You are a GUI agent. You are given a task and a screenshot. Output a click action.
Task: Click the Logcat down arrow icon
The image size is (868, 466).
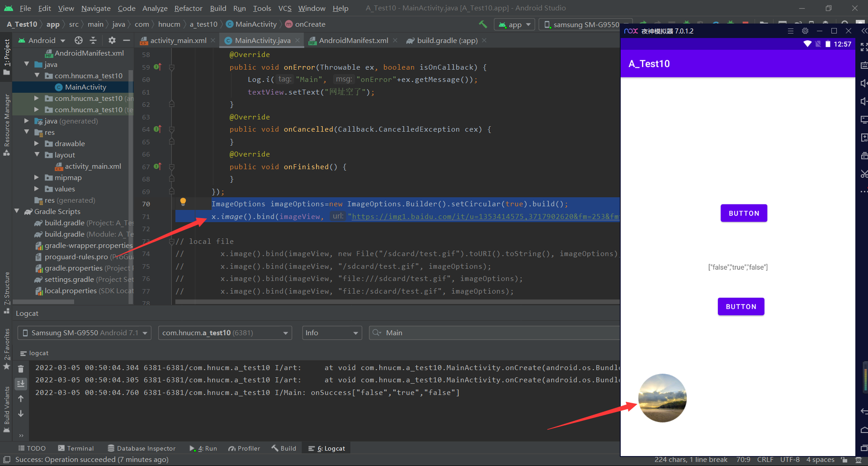pyautogui.click(x=21, y=414)
